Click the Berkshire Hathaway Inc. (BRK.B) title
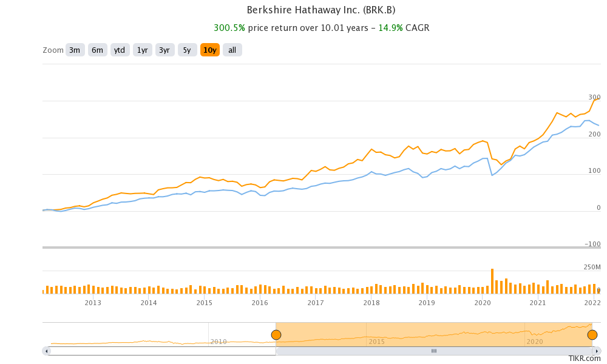Screen dimensions: 607x364 pyautogui.click(x=321, y=10)
